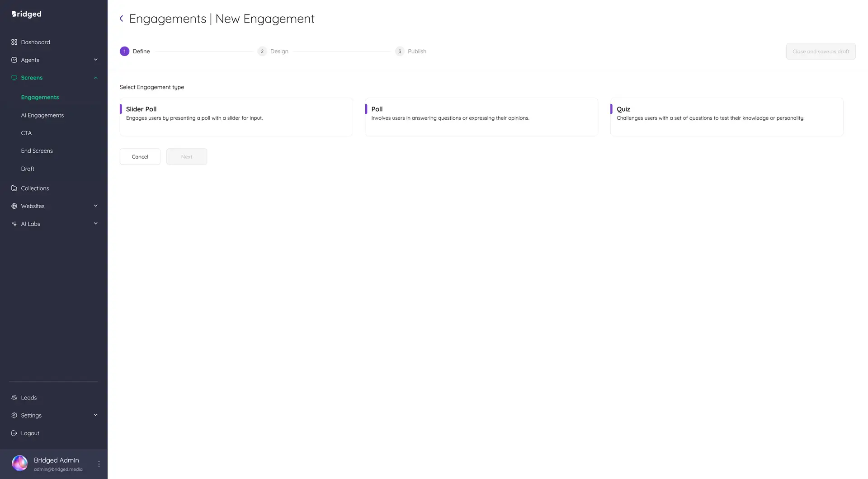Image resolution: width=868 pixels, height=479 pixels.
Task: Select the AI Labs sparkle icon
Action: (14, 224)
